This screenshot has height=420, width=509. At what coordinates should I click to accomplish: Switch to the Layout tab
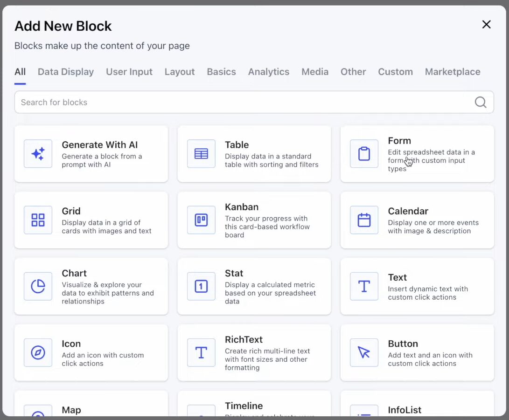pyautogui.click(x=180, y=72)
